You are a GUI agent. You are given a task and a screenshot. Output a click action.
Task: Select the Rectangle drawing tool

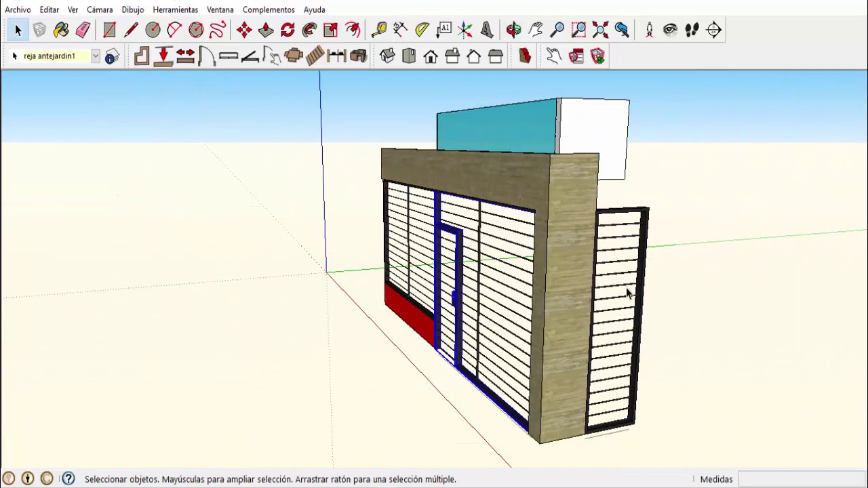tap(109, 30)
